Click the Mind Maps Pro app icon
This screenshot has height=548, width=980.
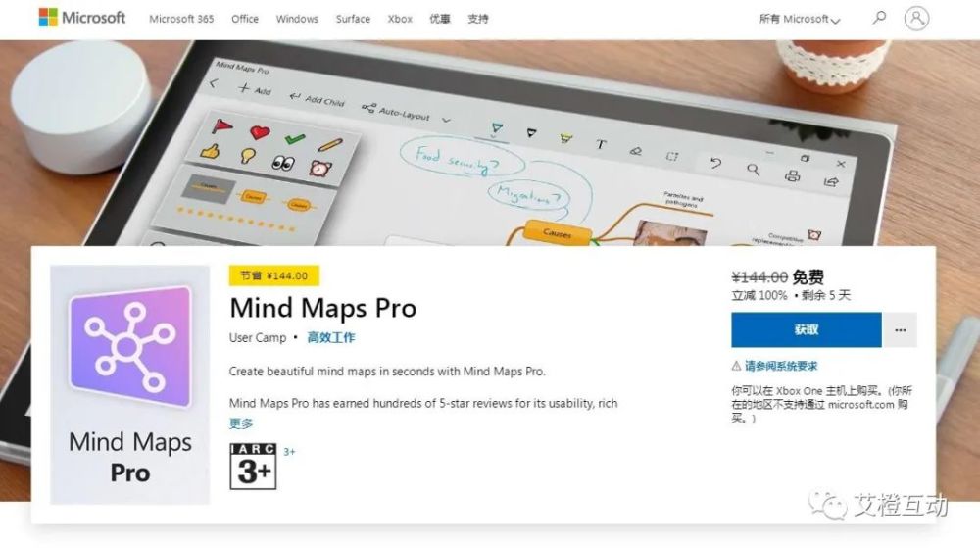[130, 384]
